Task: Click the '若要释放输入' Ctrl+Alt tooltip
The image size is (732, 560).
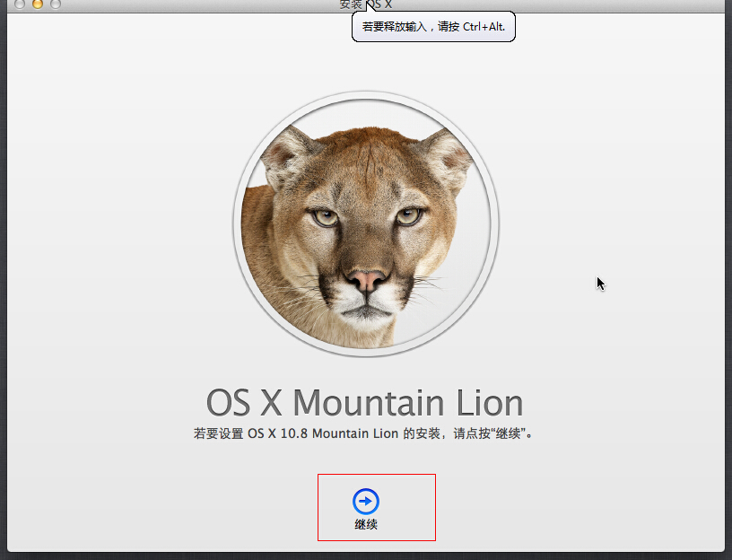Action: 433,27
